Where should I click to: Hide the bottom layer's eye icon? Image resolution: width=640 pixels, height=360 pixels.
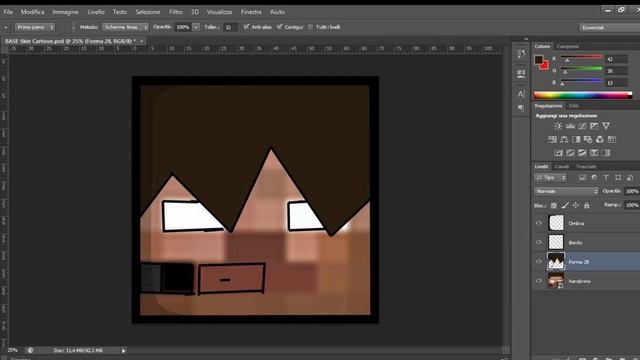tap(539, 281)
